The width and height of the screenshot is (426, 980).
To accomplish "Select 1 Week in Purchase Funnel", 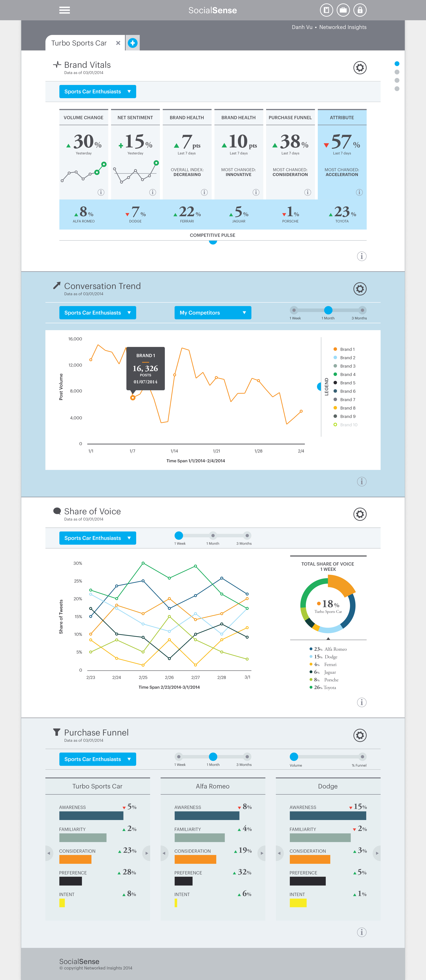I will tap(179, 757).
